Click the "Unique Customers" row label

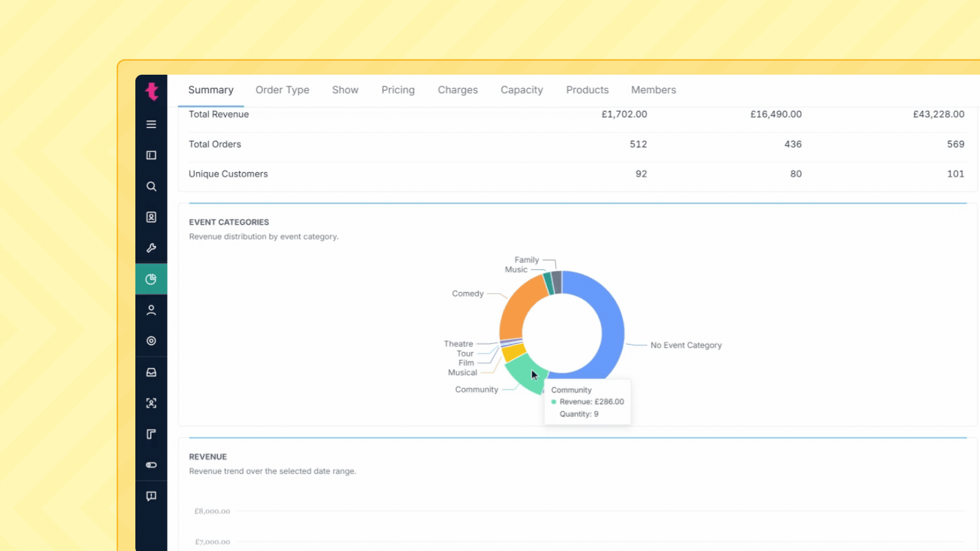(x=228, y=174)
